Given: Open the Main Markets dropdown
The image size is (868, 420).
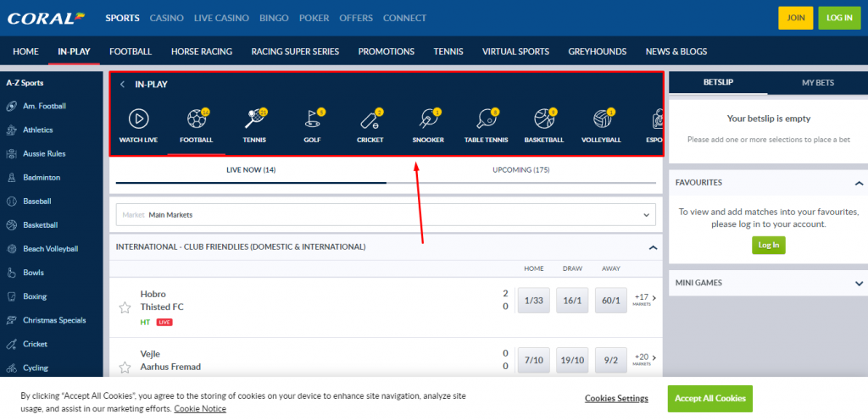Looking at the screenshot, I should [387, 215].
